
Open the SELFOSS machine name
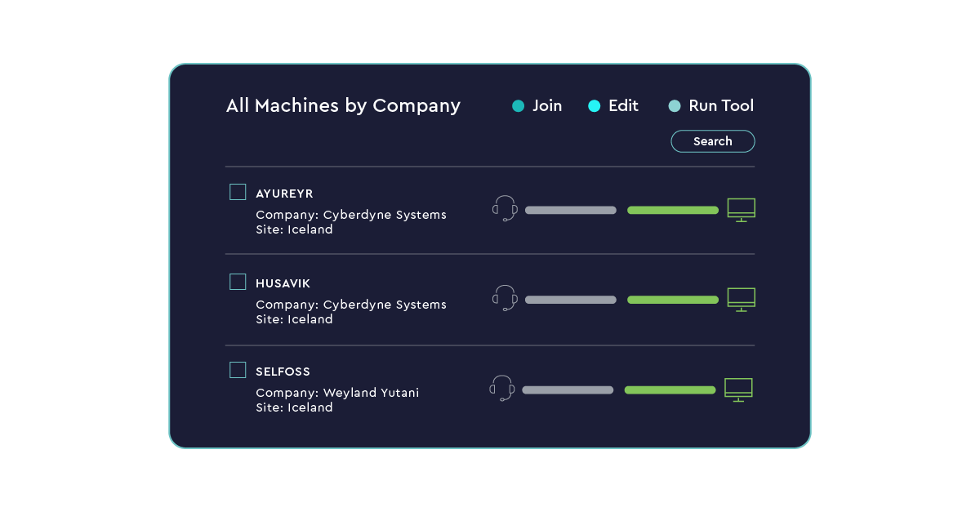tap(283, 372)
